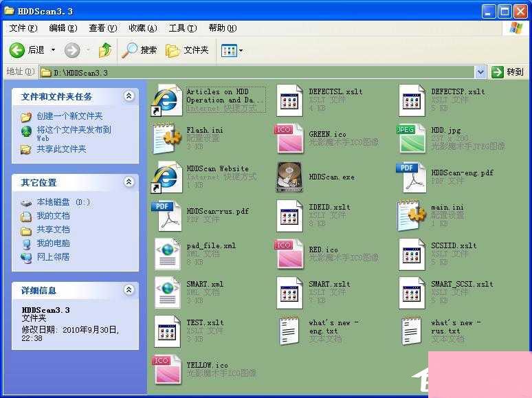The height and width of the screenshot is (398, 532).
Task: Select the Articles on HDD Operation shortcut icon
Action: pos(166,100)
